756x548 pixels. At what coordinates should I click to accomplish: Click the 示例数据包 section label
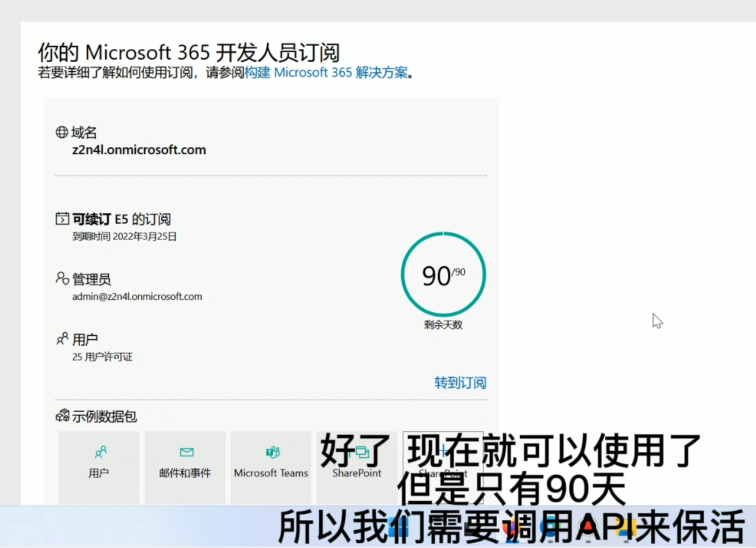(105, 416)
